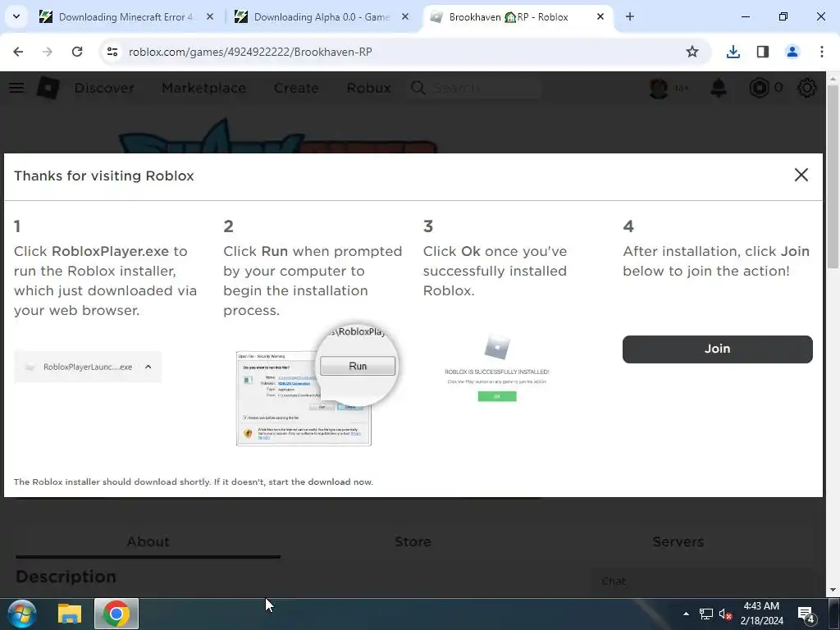Open Discover in Roblox navigation
The image size is (840, 630).
click(x=104, y=88)
